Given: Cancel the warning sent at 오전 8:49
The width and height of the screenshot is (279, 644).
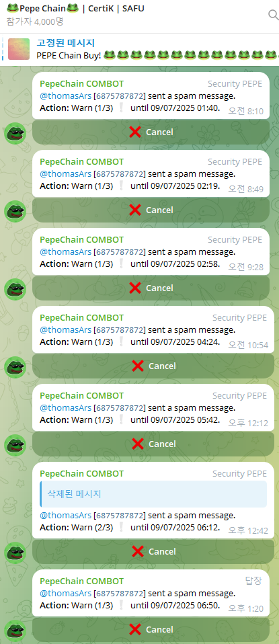Looking at the screenshot, I should [x=151, y=210].
